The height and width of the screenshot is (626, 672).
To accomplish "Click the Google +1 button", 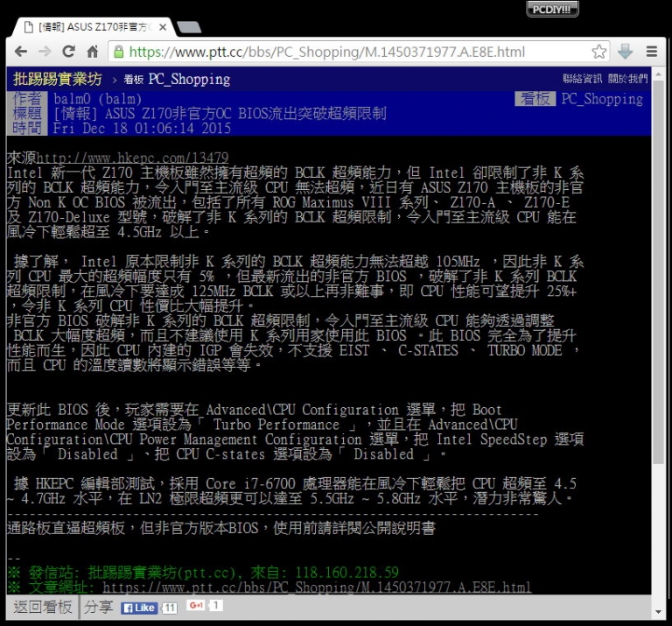I will click(x=196, y=605).
